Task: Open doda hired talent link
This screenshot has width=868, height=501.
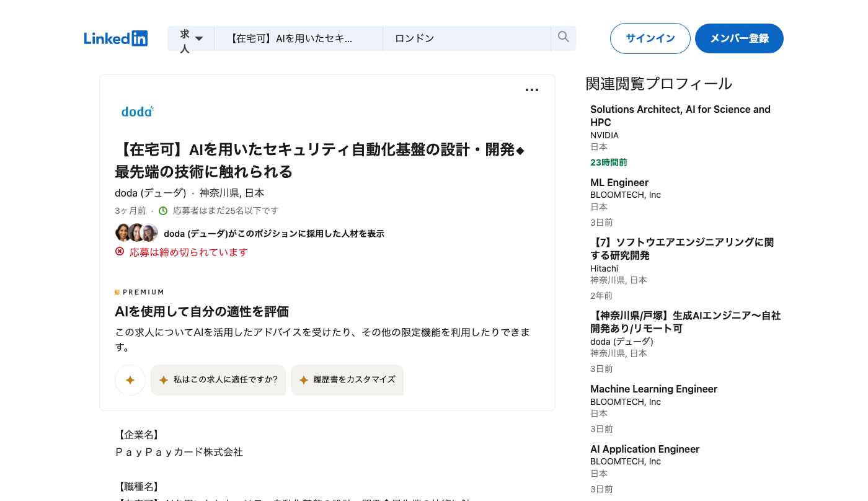Action: (x=274, y=234)
